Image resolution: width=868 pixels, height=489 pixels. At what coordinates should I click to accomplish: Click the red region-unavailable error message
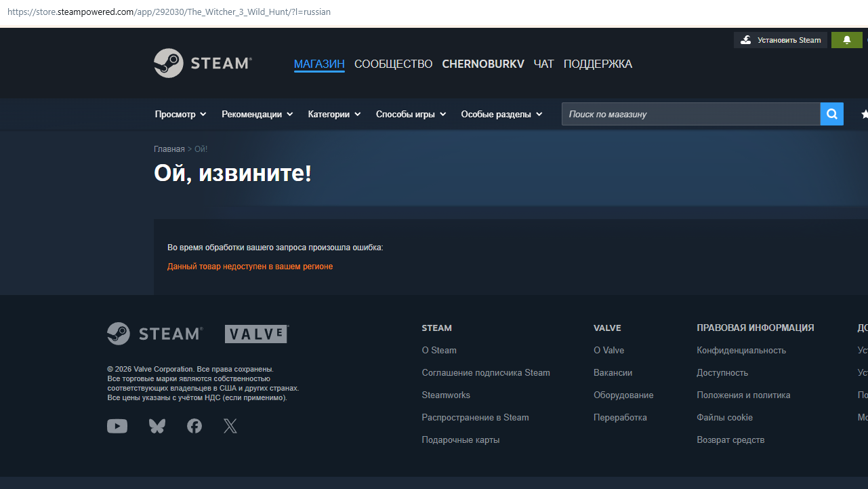pos(250,267)
